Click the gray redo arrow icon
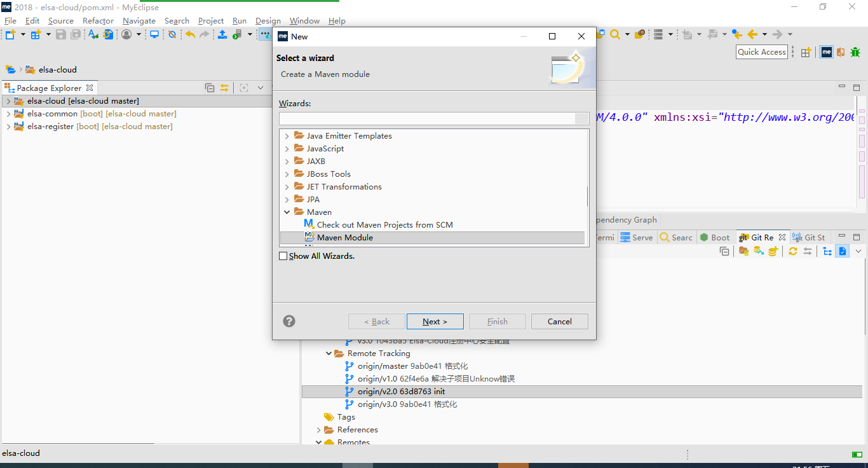Viewport: 868px width, 468px height. 204,34
